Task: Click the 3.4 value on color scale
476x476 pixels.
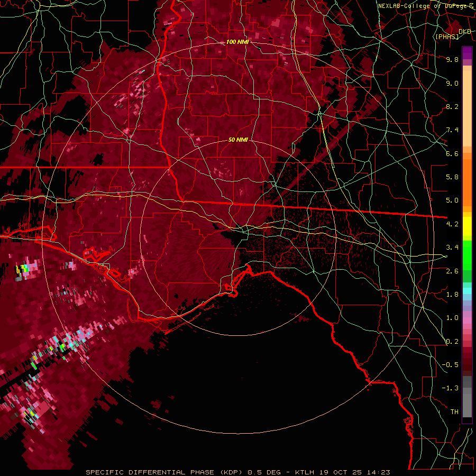Action: point(452,248)
